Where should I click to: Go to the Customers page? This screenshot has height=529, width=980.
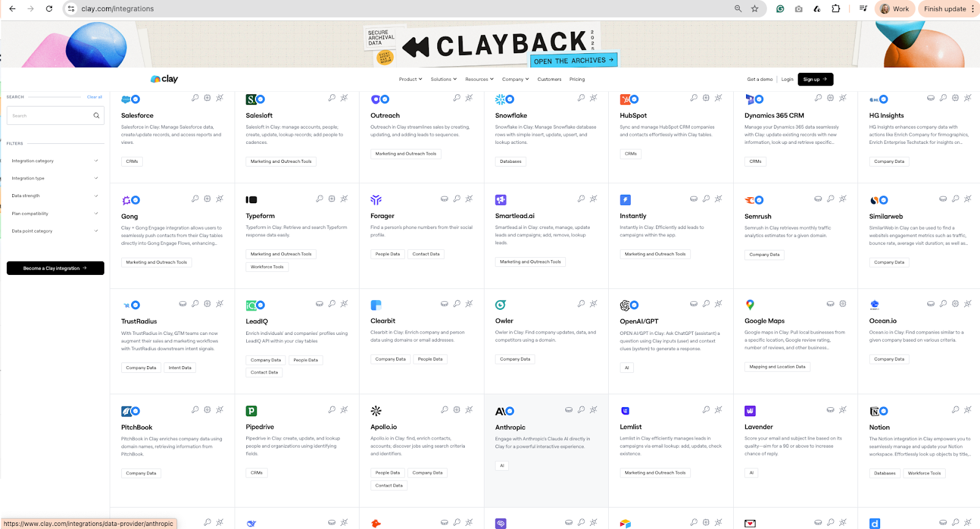tap(549, 79)
